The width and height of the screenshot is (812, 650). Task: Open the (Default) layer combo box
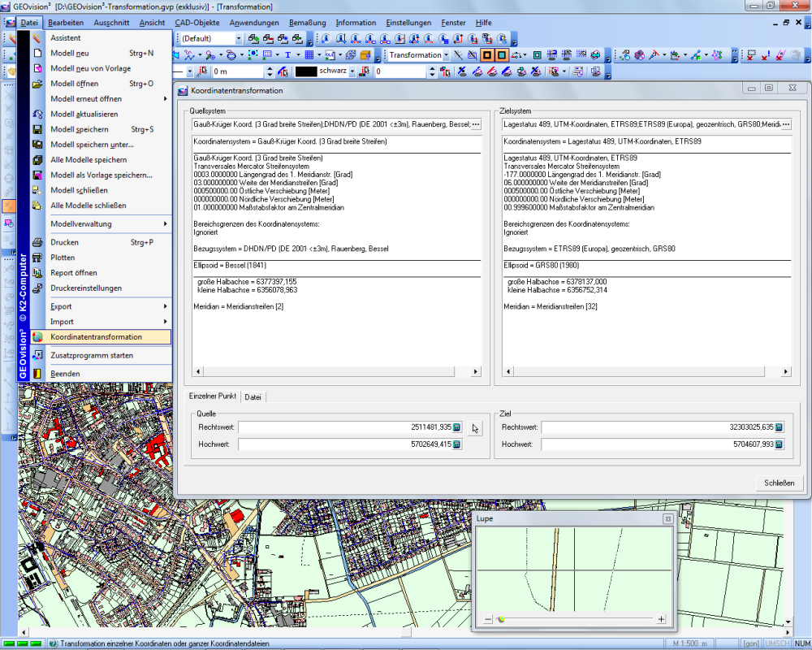pos(211,38)
